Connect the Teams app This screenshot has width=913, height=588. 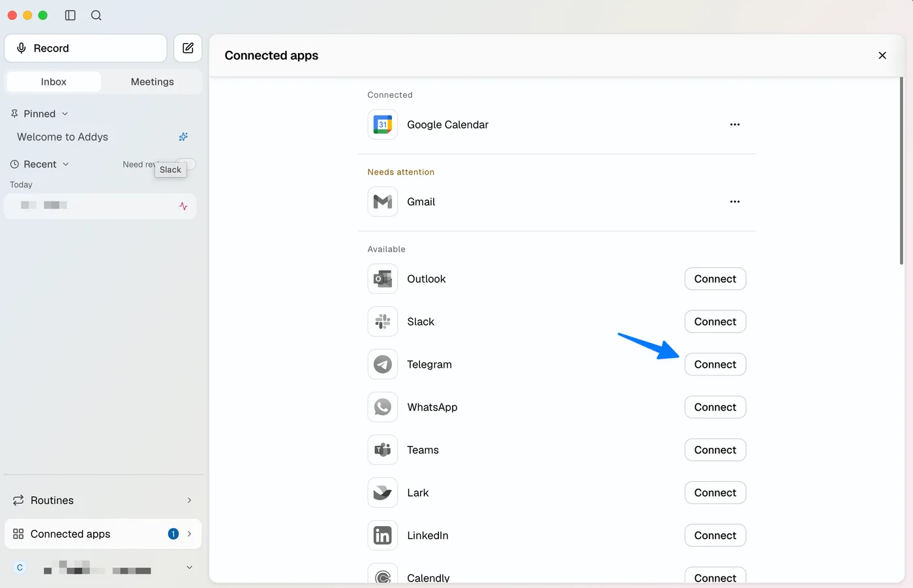[715, 450]
